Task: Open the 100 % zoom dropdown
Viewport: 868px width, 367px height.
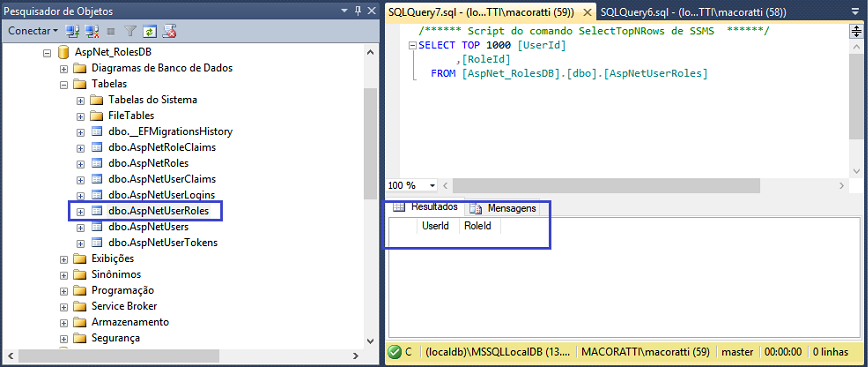Action: point(432,185)
